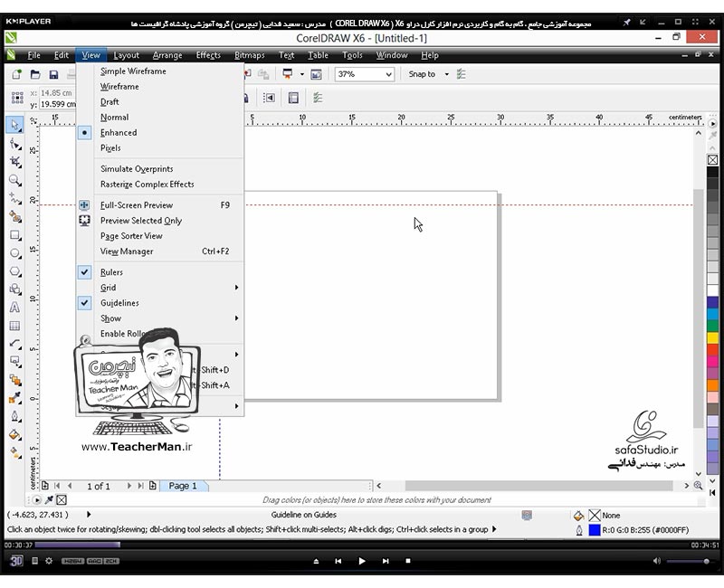Open the Snap to dropdown
The width and height of the screenshot is (724, 588).
pos(446,74)
